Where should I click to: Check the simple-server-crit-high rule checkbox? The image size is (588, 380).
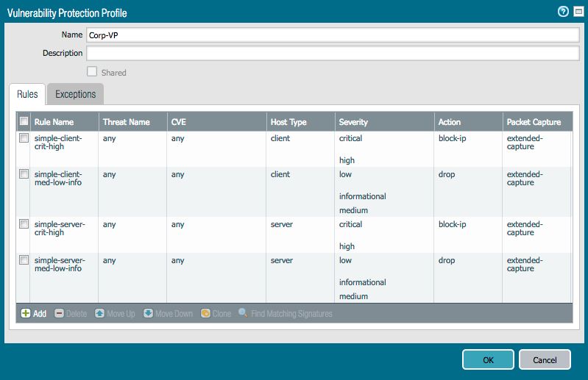click(x=24, y=224)
